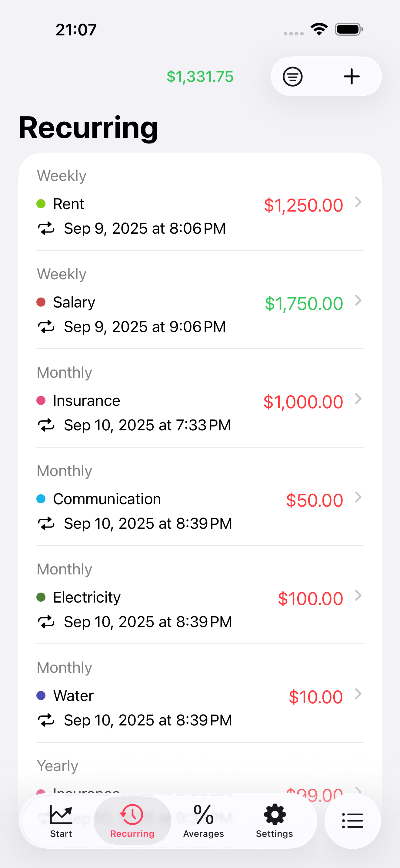This screenshot has height=868, width=400.
Task: Select the Settings gear icon
Action: point(275,814)
